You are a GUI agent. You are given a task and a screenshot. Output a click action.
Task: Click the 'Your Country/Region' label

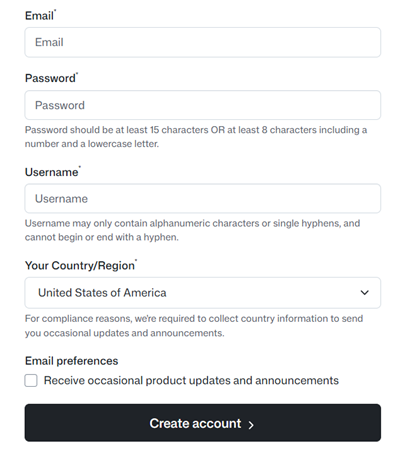pos(80,265)
